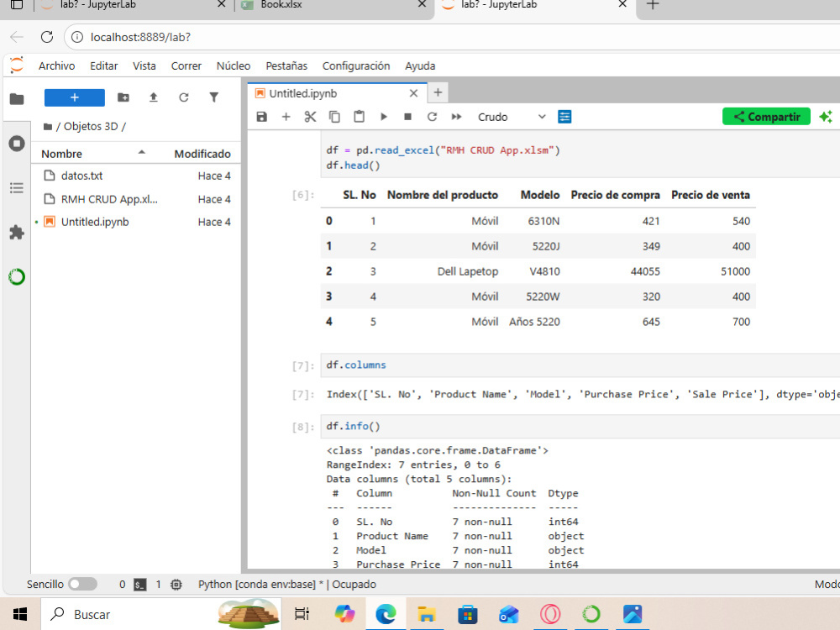Image resolution: width=840 pixels, height=630 pixels.
Task: Open the Pestañas menu
Action: (x=286, y=66)
